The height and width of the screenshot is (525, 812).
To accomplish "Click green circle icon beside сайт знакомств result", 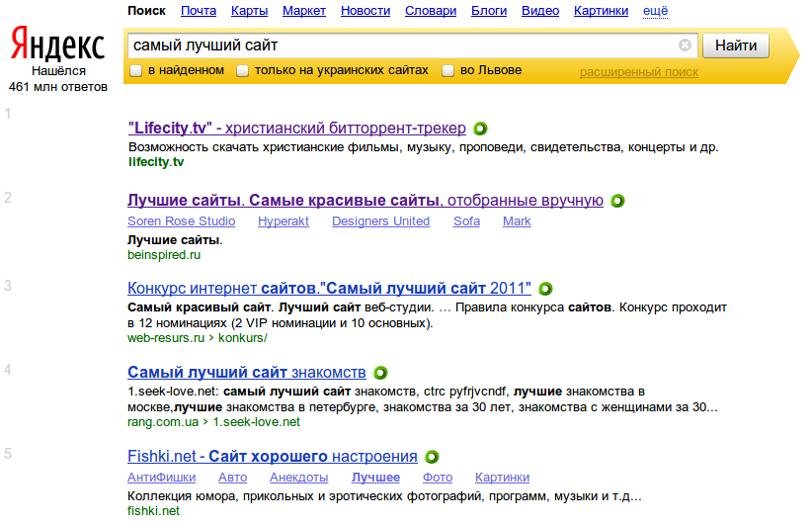I will [x=380, y=373].
